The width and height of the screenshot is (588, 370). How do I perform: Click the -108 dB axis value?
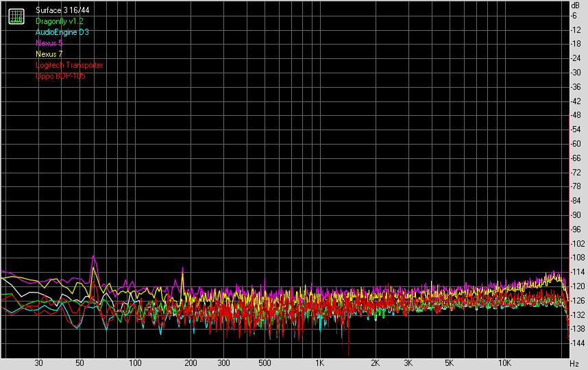578,258
